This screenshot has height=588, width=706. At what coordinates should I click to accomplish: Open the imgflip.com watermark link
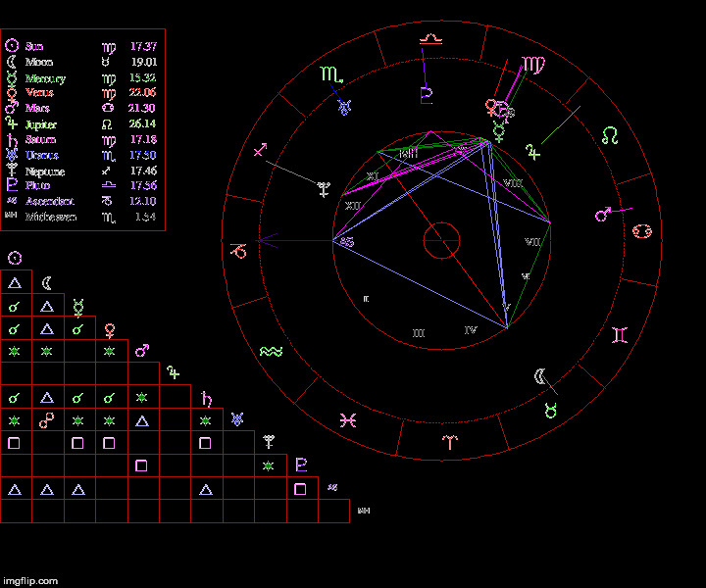click(29, 580)
